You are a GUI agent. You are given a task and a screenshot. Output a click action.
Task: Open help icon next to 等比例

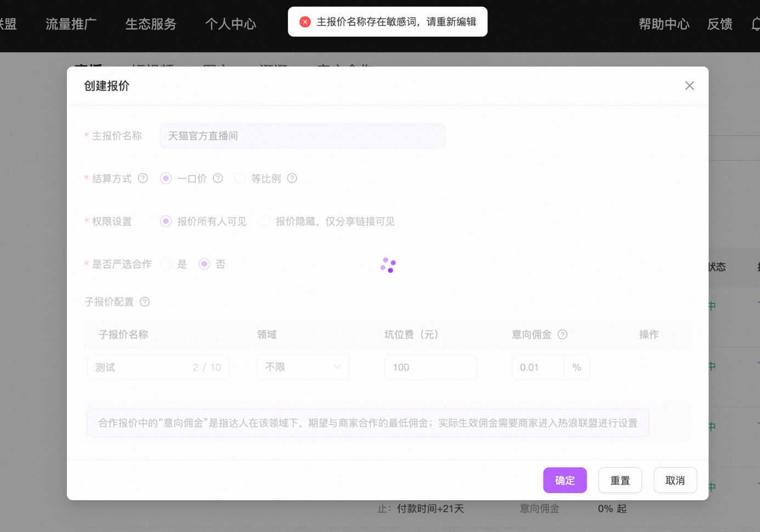(x=292, y=178)
